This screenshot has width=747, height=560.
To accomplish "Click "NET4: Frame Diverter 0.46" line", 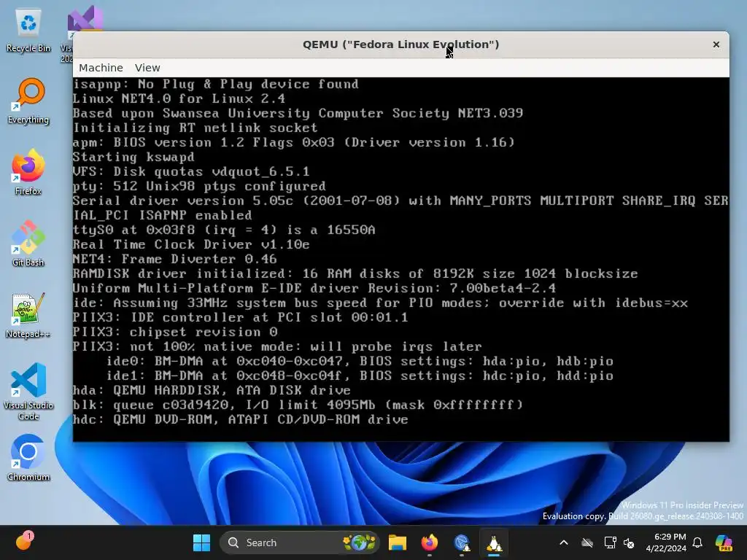I will click(175, 259).
